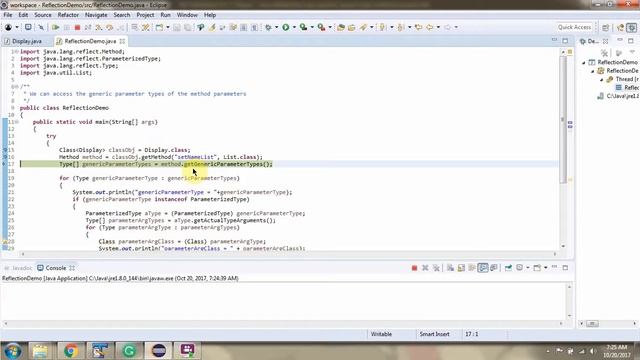
Task: Click the Resume debug button
Action: 56,27
